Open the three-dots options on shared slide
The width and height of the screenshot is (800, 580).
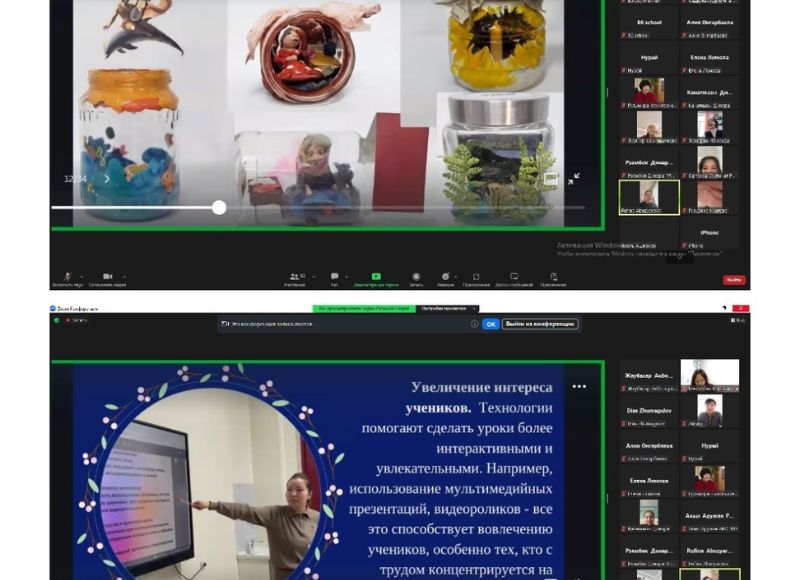pos(579,386)
